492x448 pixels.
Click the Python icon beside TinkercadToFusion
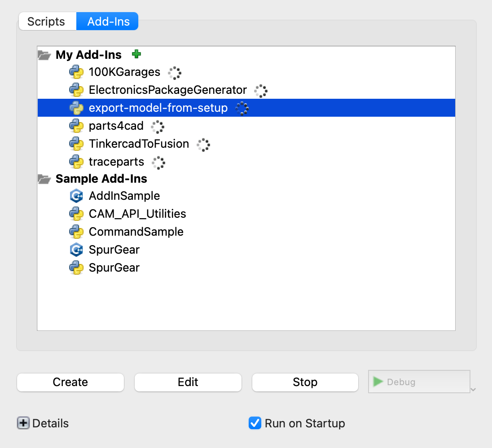[76, 144]
